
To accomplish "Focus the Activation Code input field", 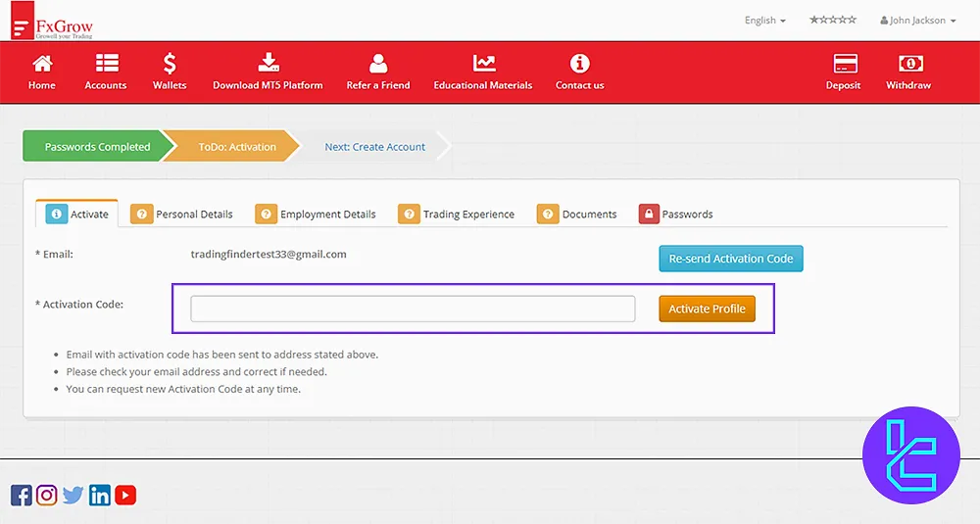I will 413,309.
